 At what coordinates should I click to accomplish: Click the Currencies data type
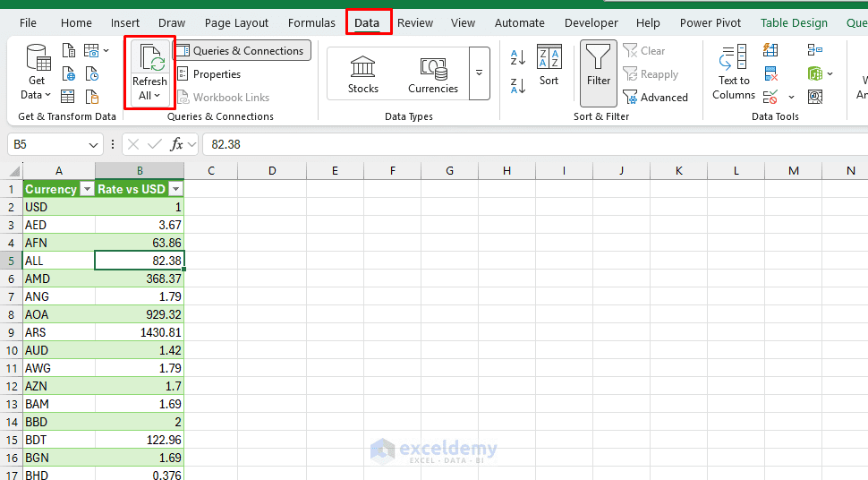pyautogui.click(x=433, y=74)
